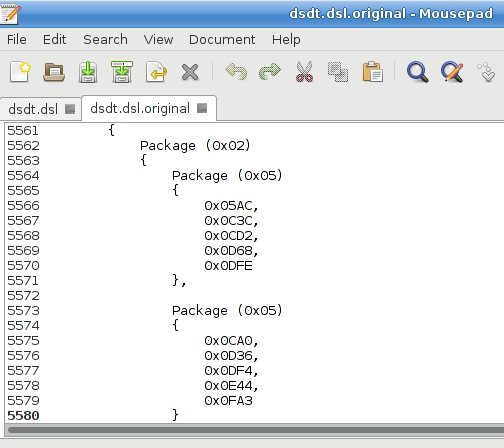Paste from the clipboard icon

click(373, 72)
